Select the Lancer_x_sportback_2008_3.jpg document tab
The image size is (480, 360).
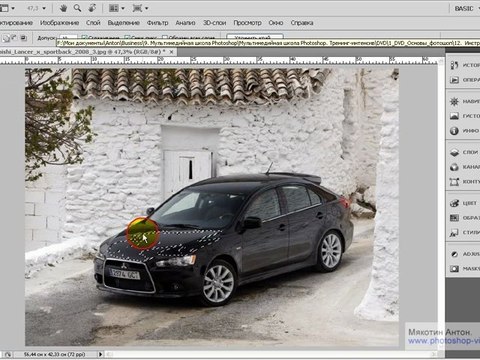[x=85, y=52]
